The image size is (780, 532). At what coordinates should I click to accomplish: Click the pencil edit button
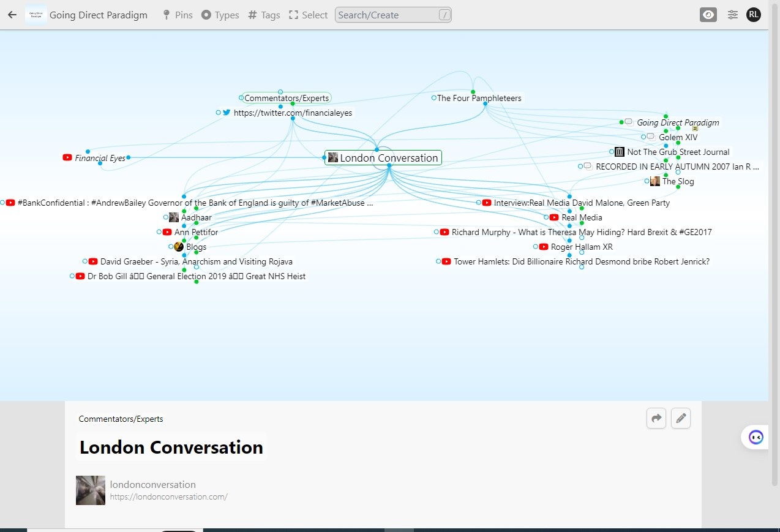(x=681, y=418)
